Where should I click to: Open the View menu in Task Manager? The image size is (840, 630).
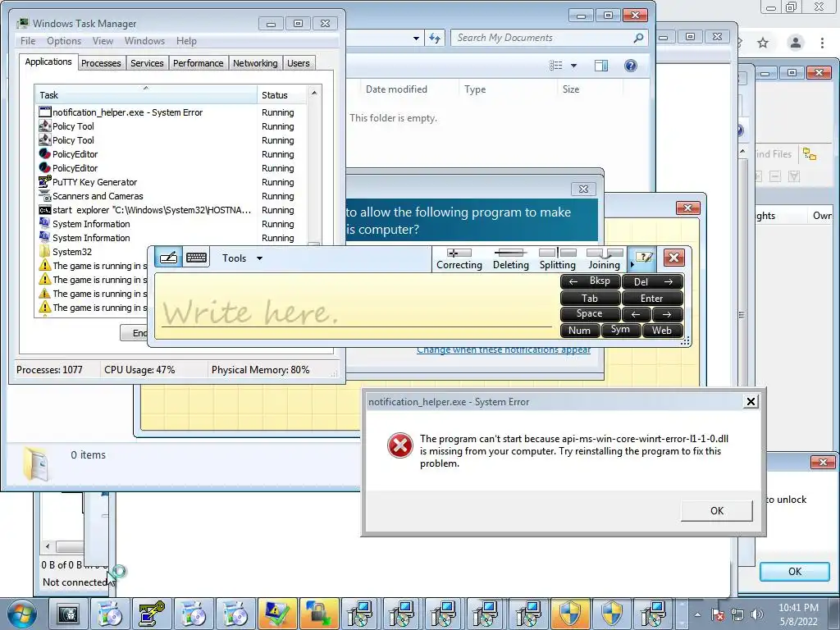pos(103,41)
